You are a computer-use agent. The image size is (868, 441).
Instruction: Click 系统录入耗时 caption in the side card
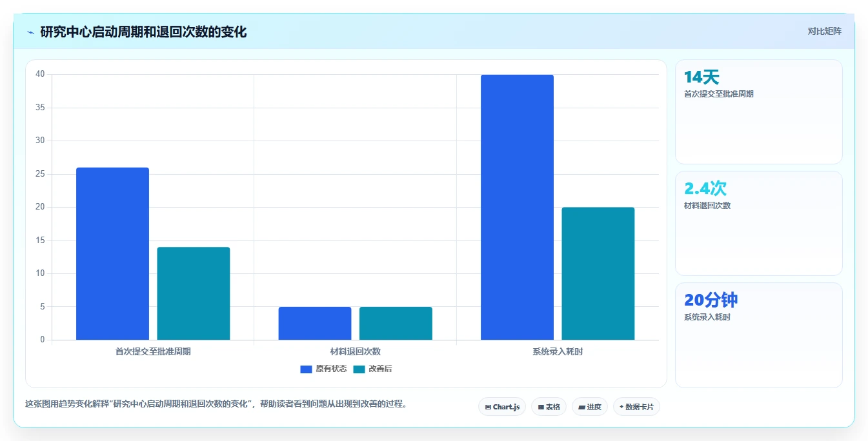(707, 317)
